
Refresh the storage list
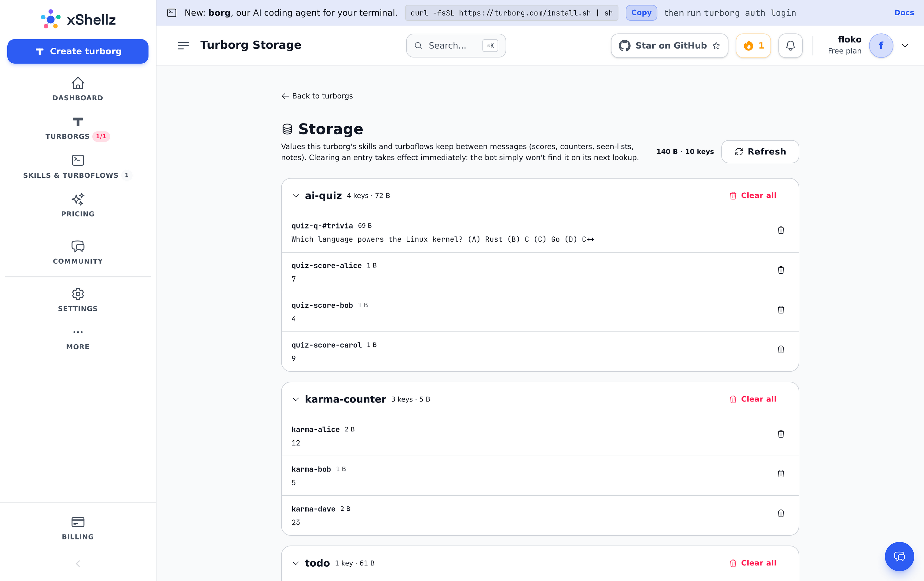pos(760,151)
